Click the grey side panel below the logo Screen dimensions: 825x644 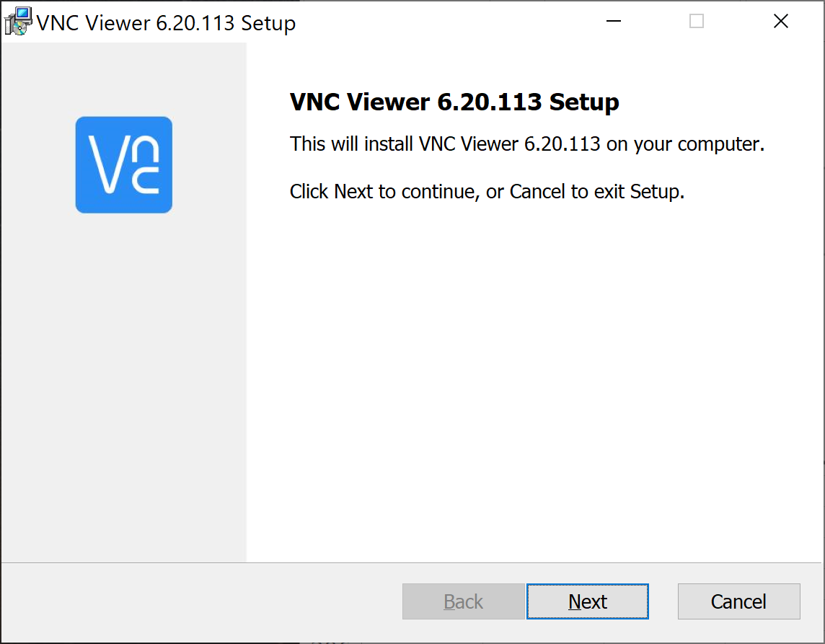pyautogui.click(x=123, y=389)
